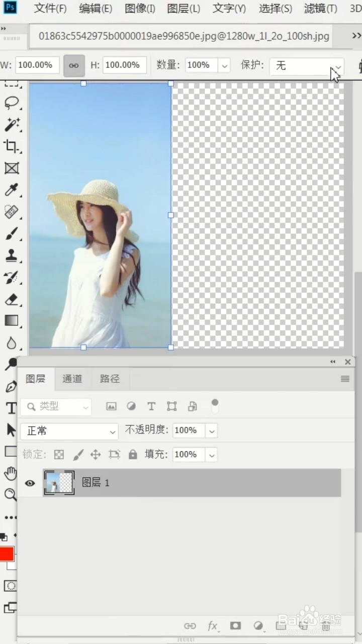Select the 图层 1 layer thumbnail
The width and height of the screenshot is (362, 644).
coord(59,483)
